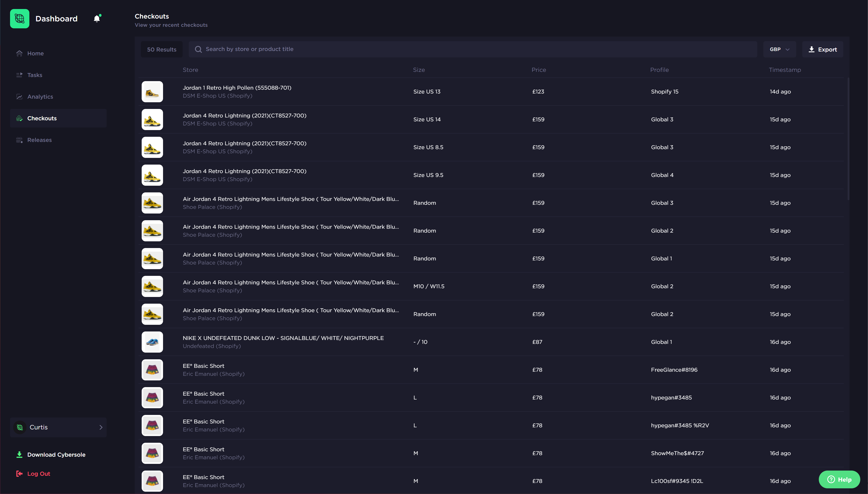Click Size US 8.5 cell
Image resolution: width=868 pixels, height=494 pixels.
428,147
